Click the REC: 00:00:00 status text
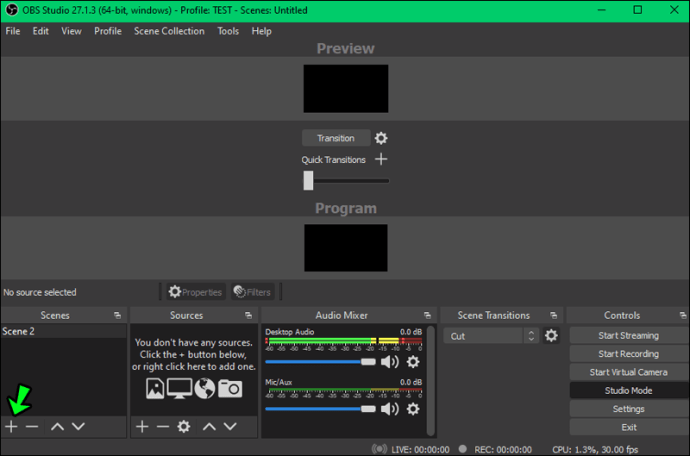This screenshot has height=456, width=690. (503, 449)
